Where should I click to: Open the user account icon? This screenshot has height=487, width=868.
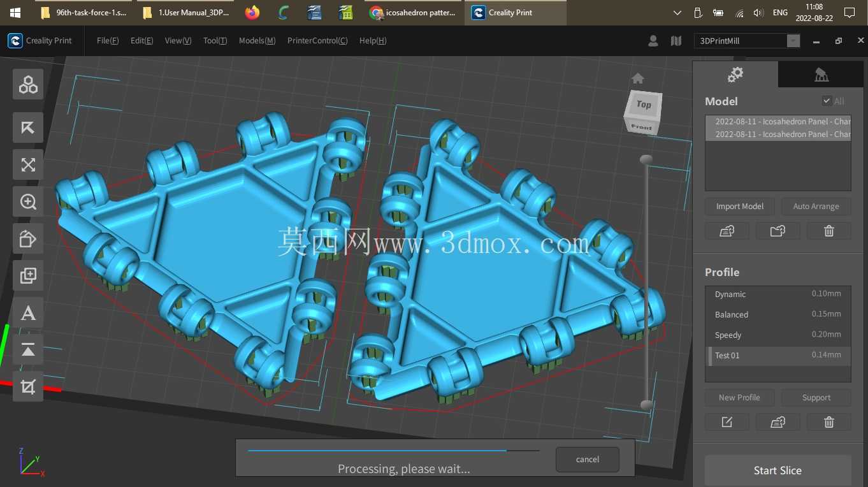pos(653,41)
